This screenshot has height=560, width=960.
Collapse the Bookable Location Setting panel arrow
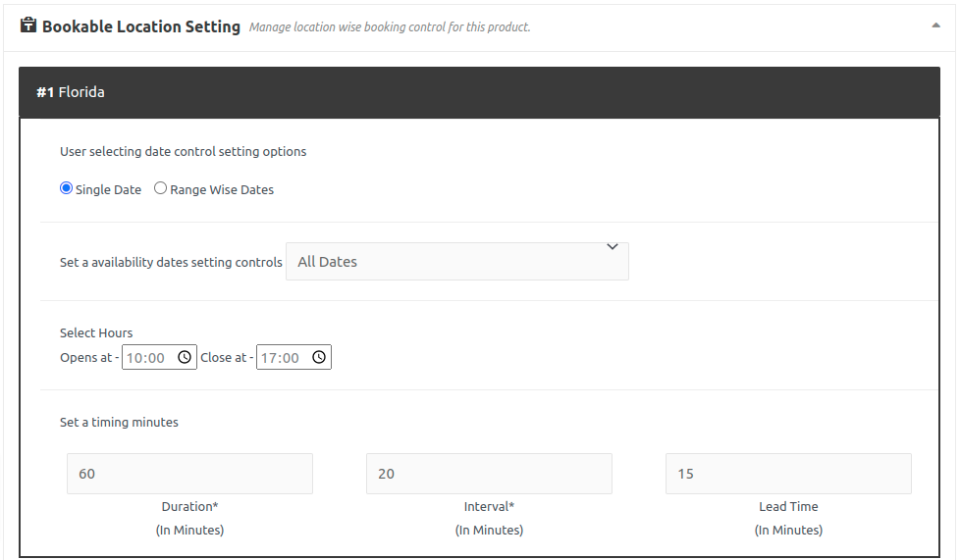point(935,26)
